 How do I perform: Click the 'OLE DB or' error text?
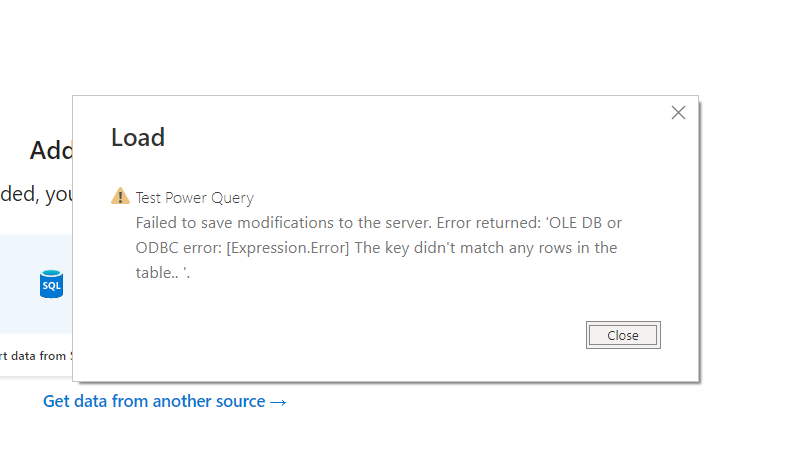[x=583, y=223]
